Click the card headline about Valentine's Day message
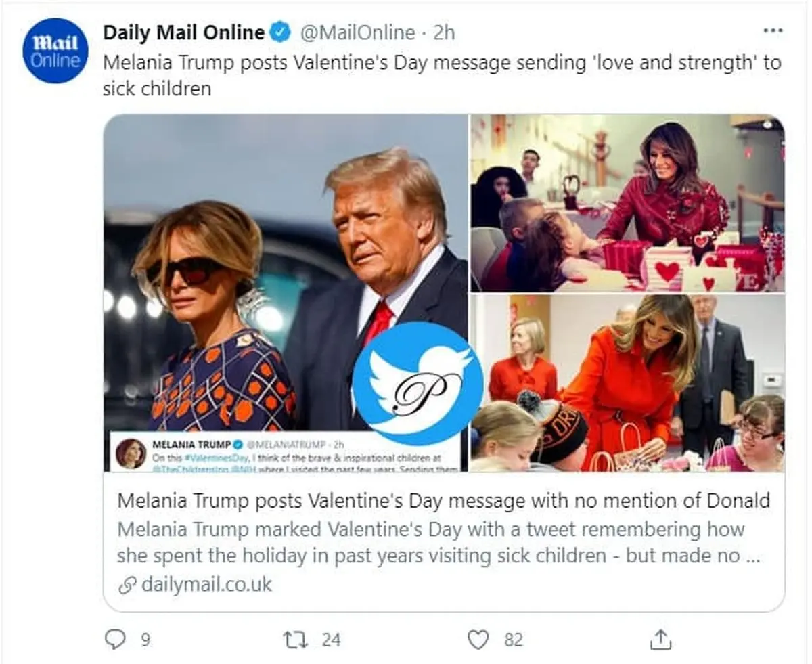The image size is (812, 664). pos(443,501)
